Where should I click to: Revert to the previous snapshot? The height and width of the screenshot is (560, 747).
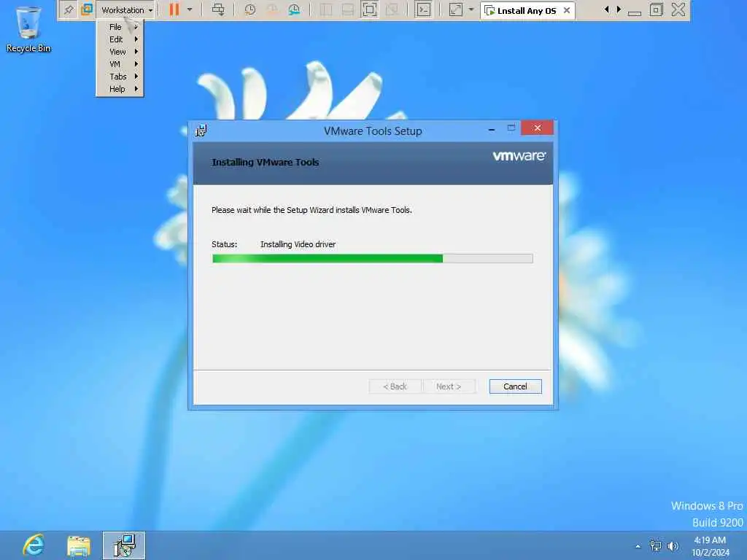tap(272, 9)
